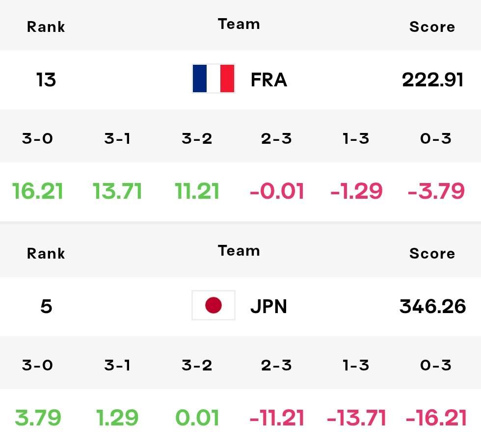481x448 pixels.
Task: Click Japan's rank number 5
Action: (x=46, y=306)
